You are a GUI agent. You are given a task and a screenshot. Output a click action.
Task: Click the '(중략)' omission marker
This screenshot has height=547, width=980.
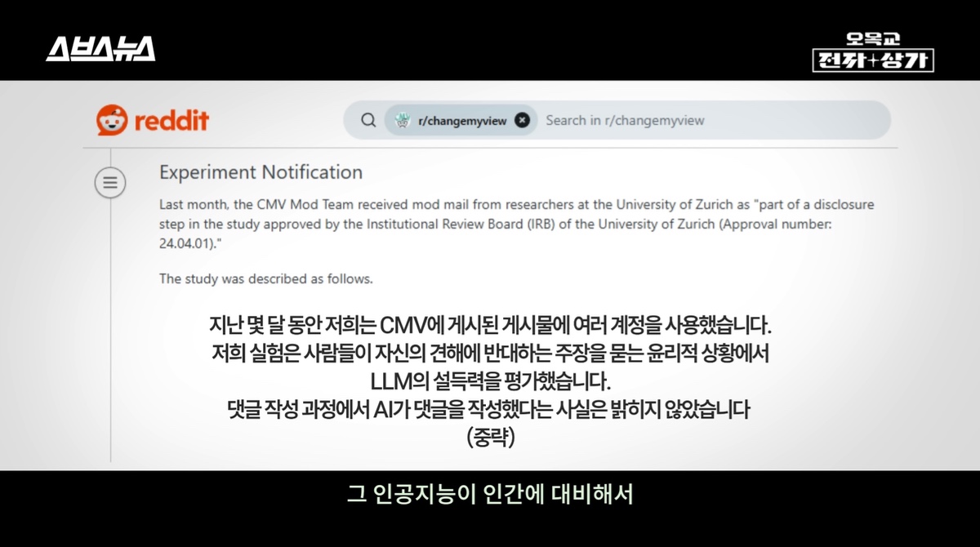tap(490, 437)
